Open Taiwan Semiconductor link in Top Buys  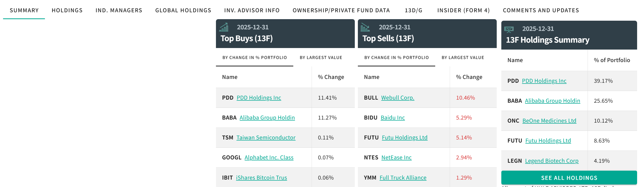click(266, 138)
